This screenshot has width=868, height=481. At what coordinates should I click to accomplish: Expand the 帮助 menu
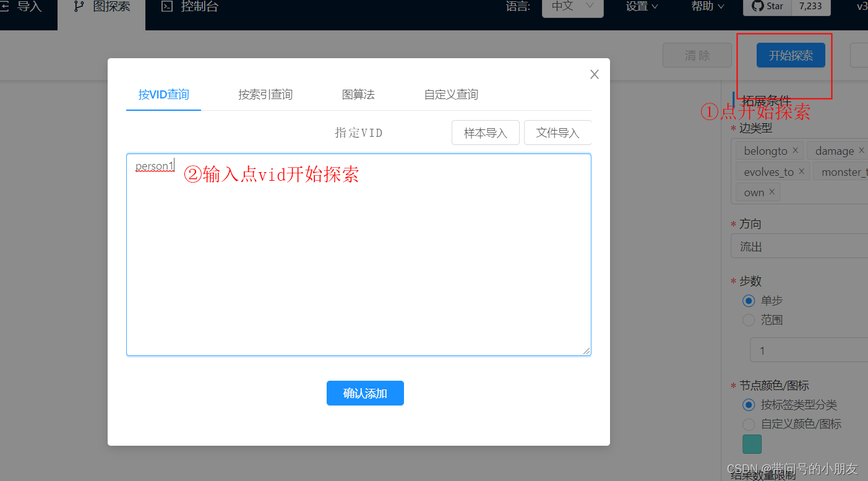point(707,7)
